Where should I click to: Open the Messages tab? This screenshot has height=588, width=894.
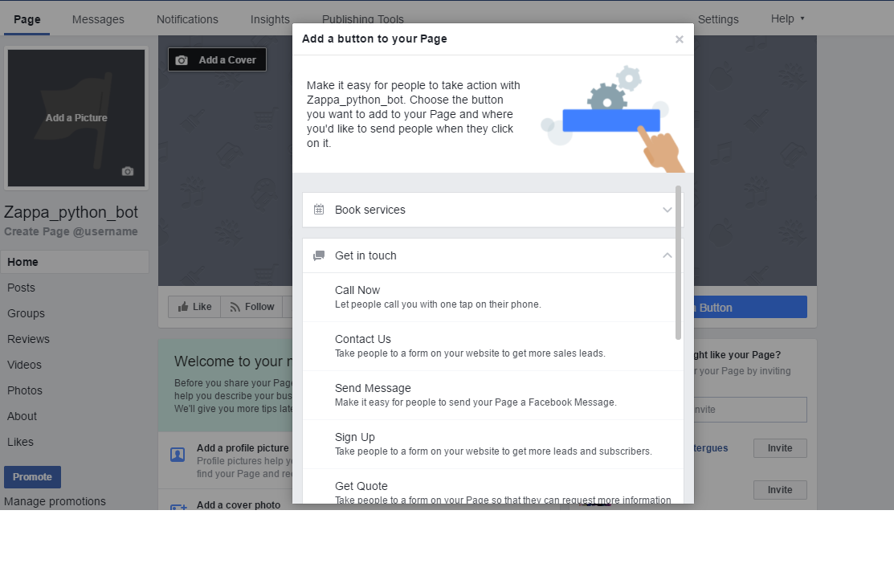[x=98, y=19]
